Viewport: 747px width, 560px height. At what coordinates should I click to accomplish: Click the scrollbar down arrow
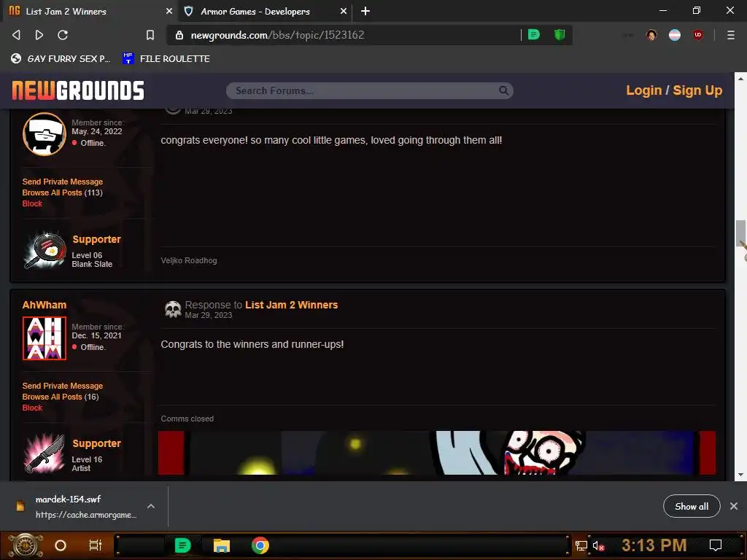point(740,475)
